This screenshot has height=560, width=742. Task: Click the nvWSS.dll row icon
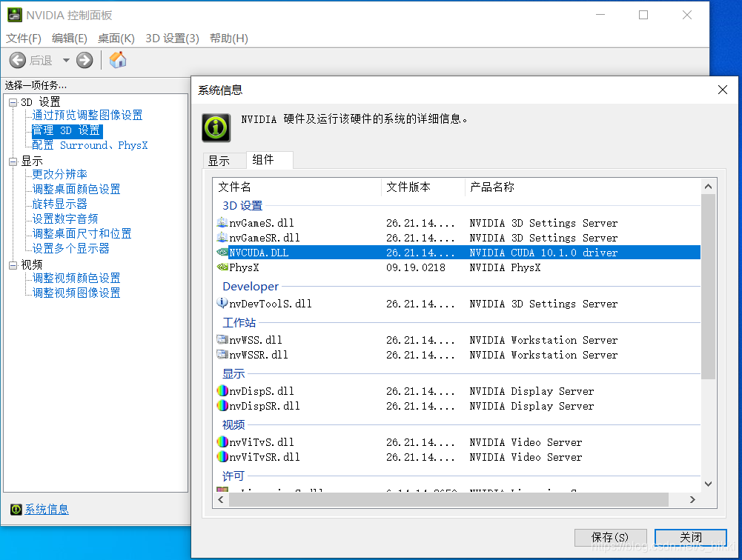pyautogui.click(x=222, y=339)
